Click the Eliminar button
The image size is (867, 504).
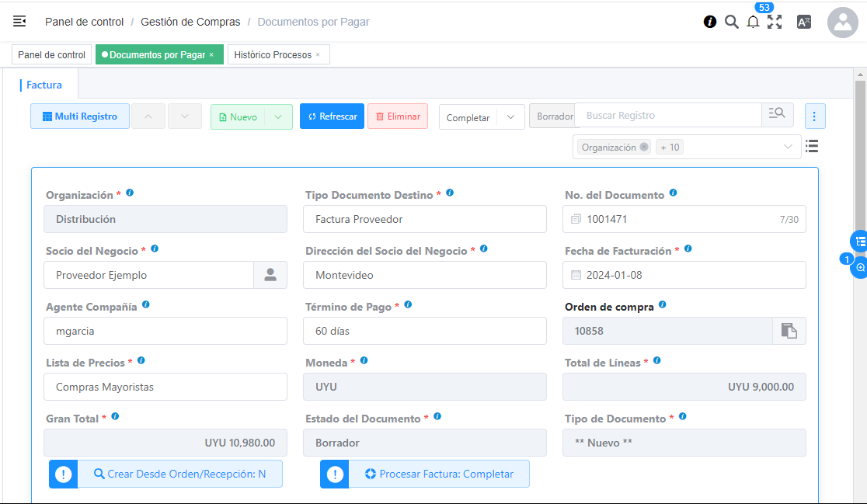click(397, 116)
